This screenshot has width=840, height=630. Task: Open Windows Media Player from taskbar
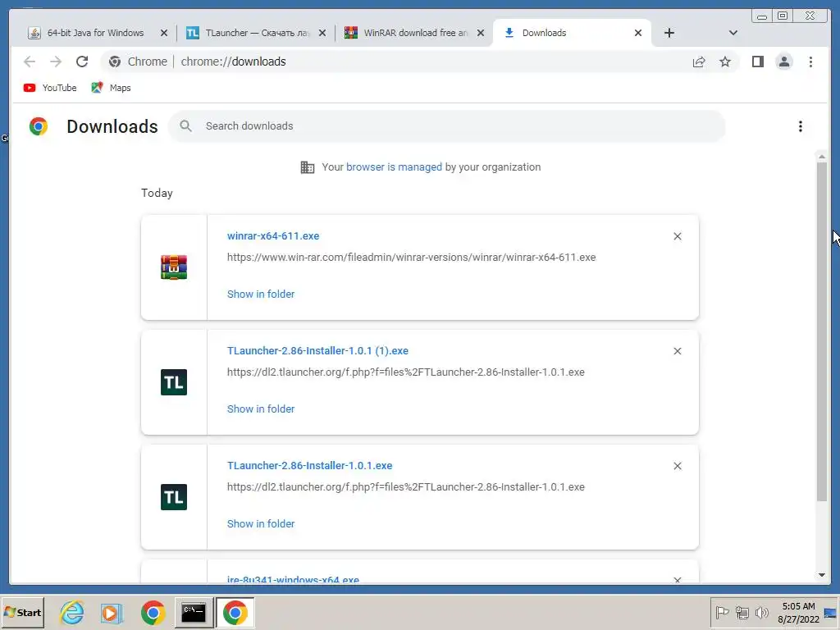coord(112,612)
